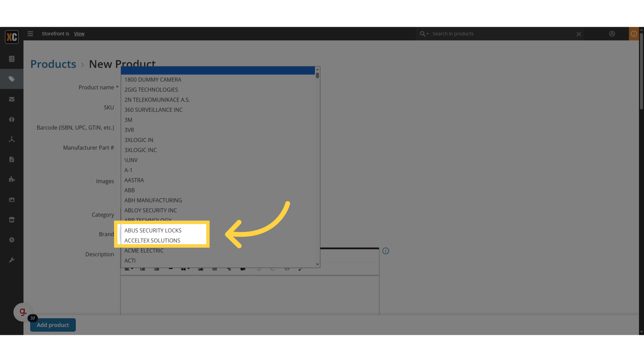Choose 1800 DUMMY CAMERA from the brand list
The image size is (644, 362).
click(218, 80)
